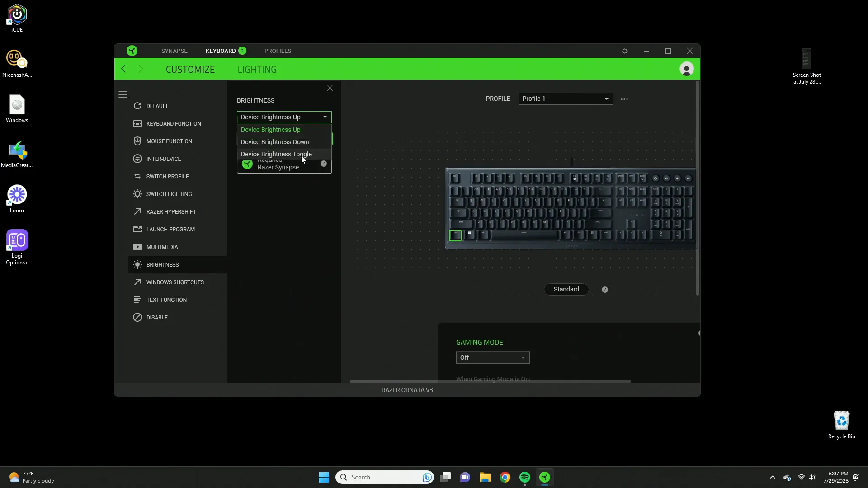Screen dimensions: 868x488
Task: Open weather widget Partly cloudy
Action: [x=32, y=477]
